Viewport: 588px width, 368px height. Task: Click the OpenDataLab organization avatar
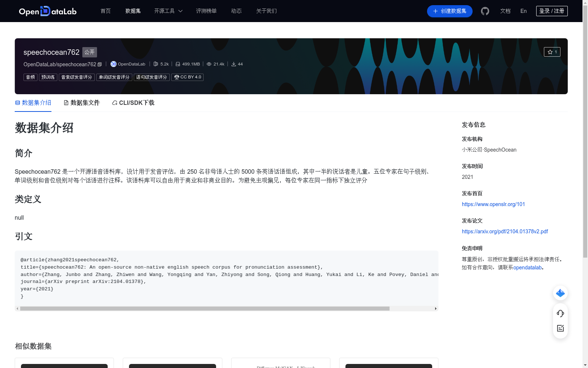(x=114, y=64)
